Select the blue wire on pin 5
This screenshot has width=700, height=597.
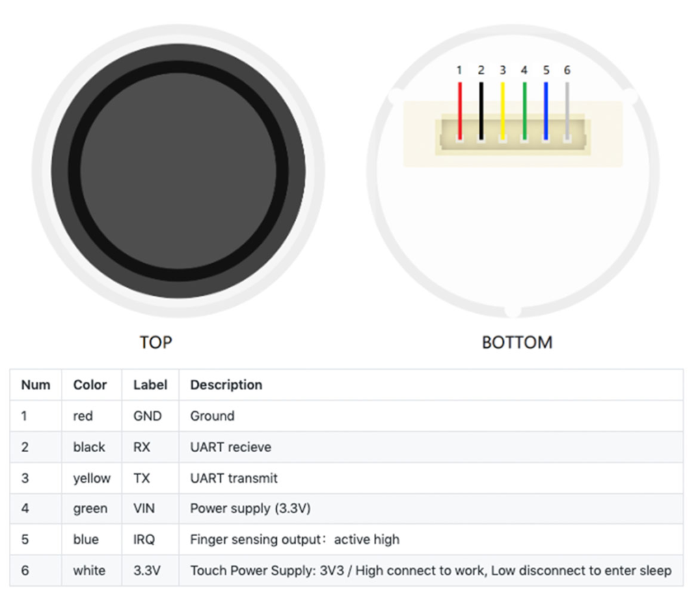tap(546, 111)
